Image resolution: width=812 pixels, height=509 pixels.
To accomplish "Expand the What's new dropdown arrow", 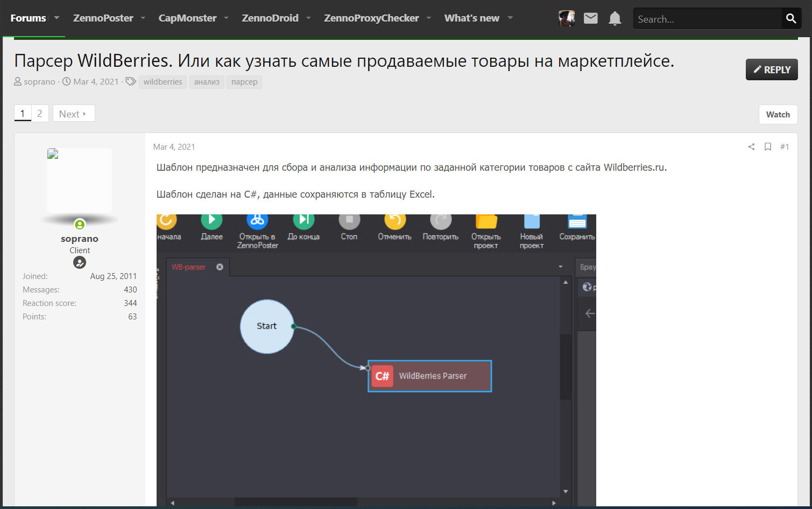I will [x=510, y=18].
